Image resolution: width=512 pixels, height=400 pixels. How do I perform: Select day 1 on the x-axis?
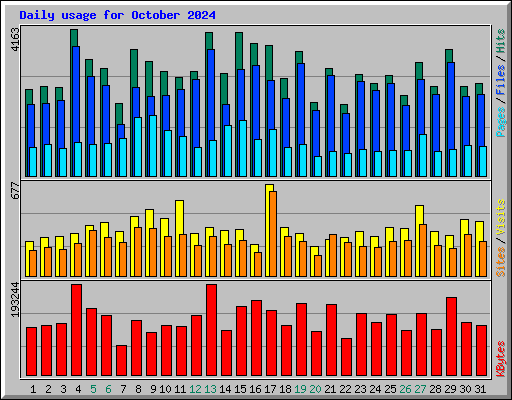tap(33, 389)
